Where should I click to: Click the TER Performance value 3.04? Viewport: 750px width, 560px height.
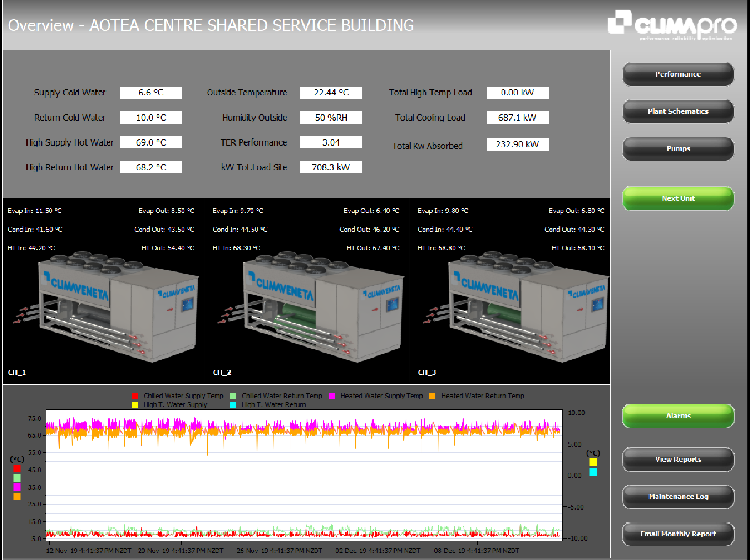(331, 142)
